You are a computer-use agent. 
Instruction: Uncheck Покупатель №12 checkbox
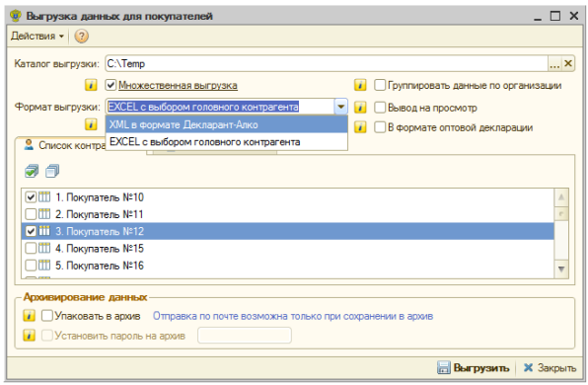31,231
